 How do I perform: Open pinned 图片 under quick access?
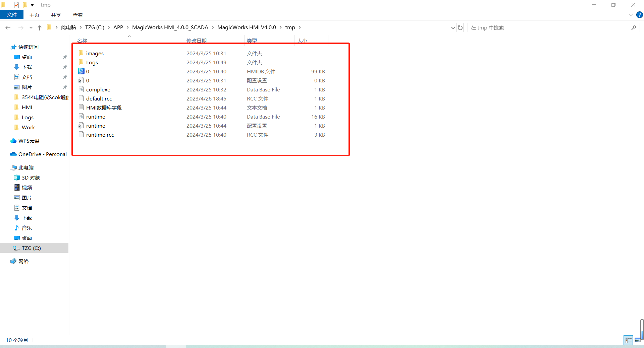coord(26,87)
